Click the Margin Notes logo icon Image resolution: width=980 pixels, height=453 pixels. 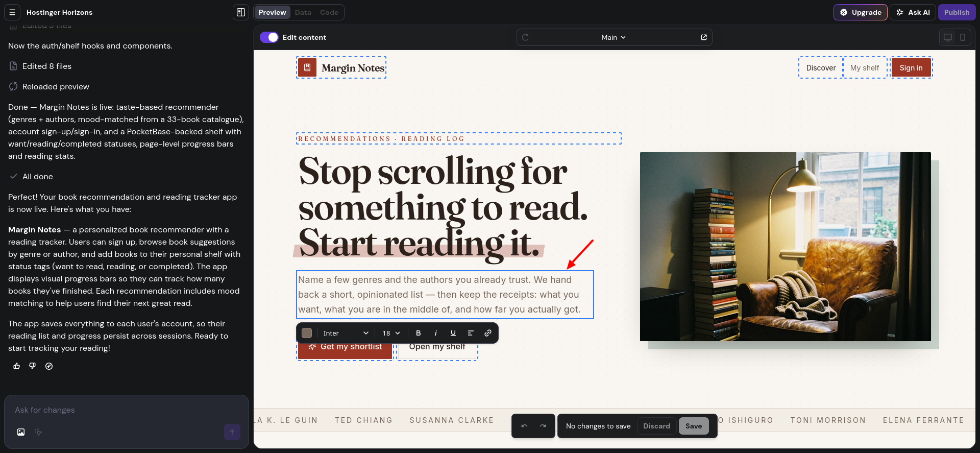pos(307,67)
